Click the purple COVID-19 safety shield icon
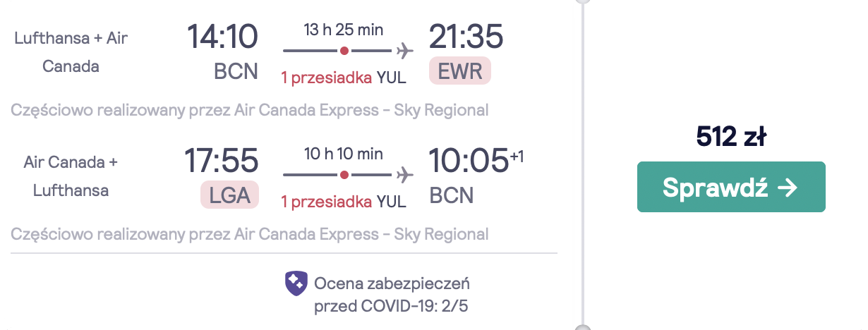The width and height of the screenshot is (868, 330). coord(296,283)
